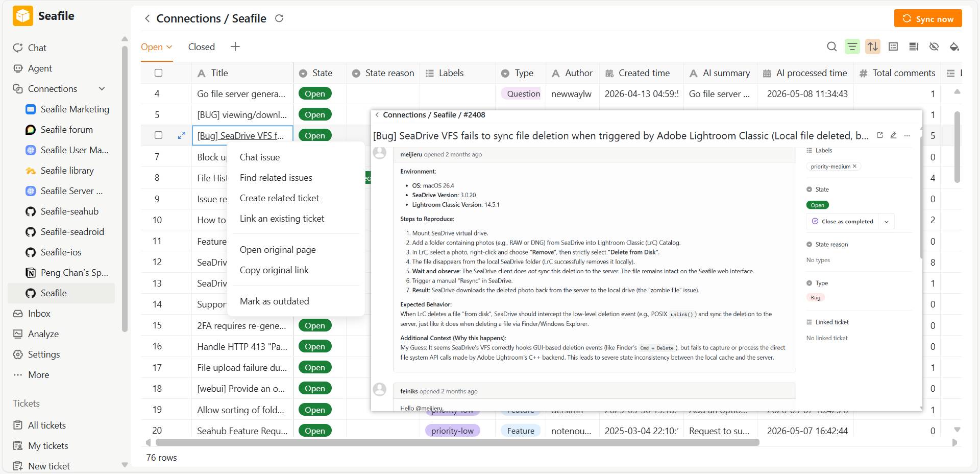Image resolution: width=980 pixels, height=474 pixels.
Task: Click the AI summary column header
Action: (x=720, y=73)
